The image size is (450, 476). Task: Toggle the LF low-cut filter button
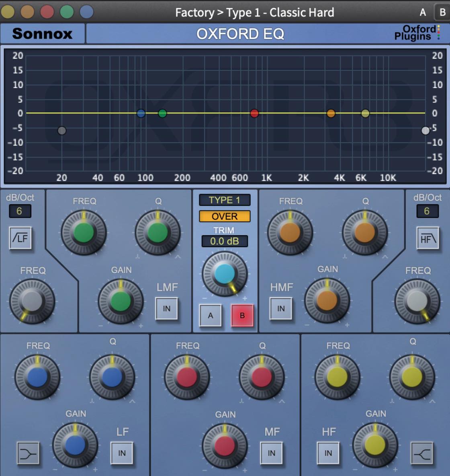20,238
